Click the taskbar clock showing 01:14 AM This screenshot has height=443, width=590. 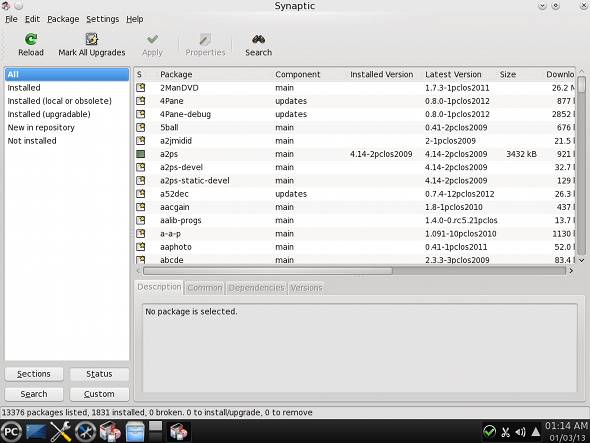[566, 432]
